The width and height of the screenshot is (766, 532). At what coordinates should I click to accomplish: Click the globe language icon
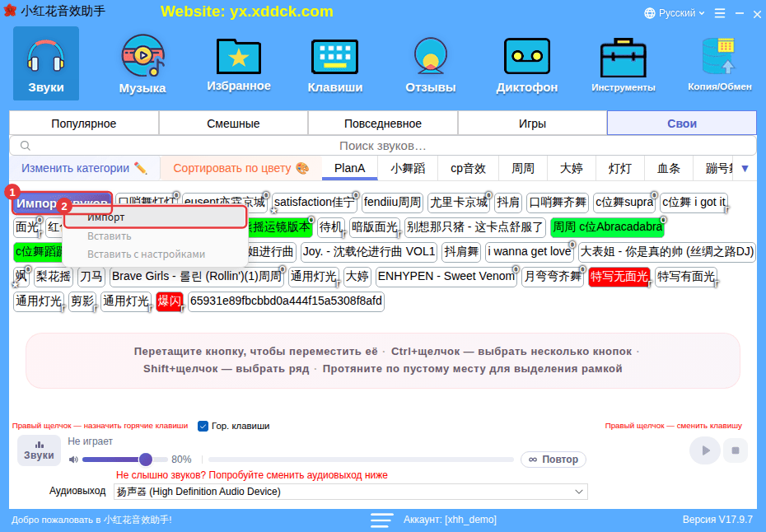650,13
